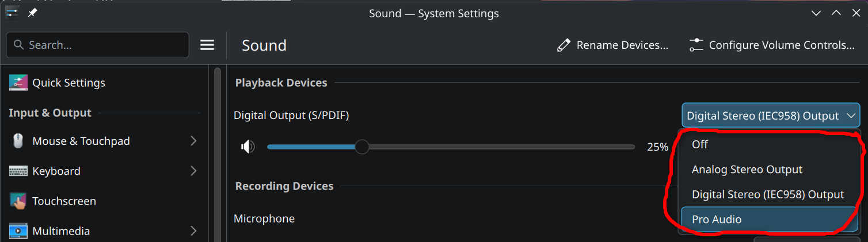Screen dimensions: 868x242
Task: Expand the Multimedia category chevron
Action: click(x=193, y=231)
